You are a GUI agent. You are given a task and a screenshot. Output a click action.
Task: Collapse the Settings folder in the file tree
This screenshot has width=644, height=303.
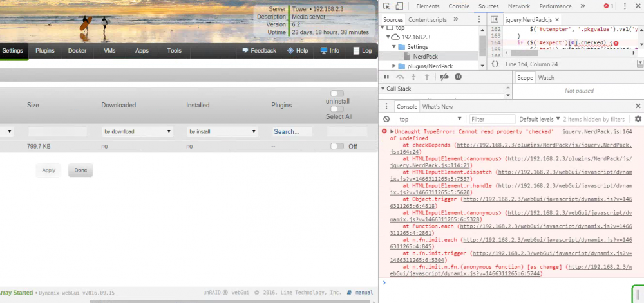(394, 47)
